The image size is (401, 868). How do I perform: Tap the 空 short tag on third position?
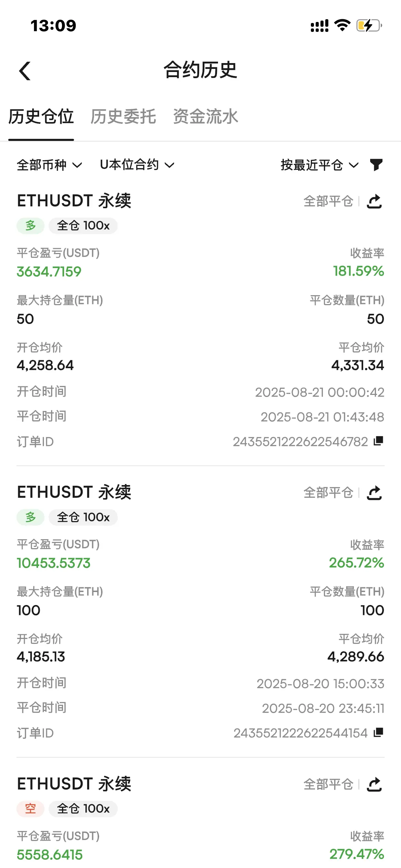(x=31, y=809)
